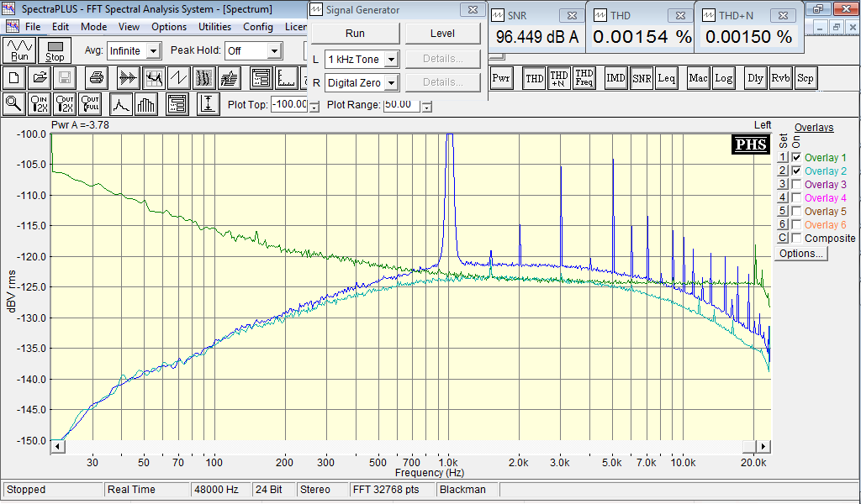The image size is (861, 504).
Task: Enable the Overlay 4 checkbox
Action: (796, 198)
